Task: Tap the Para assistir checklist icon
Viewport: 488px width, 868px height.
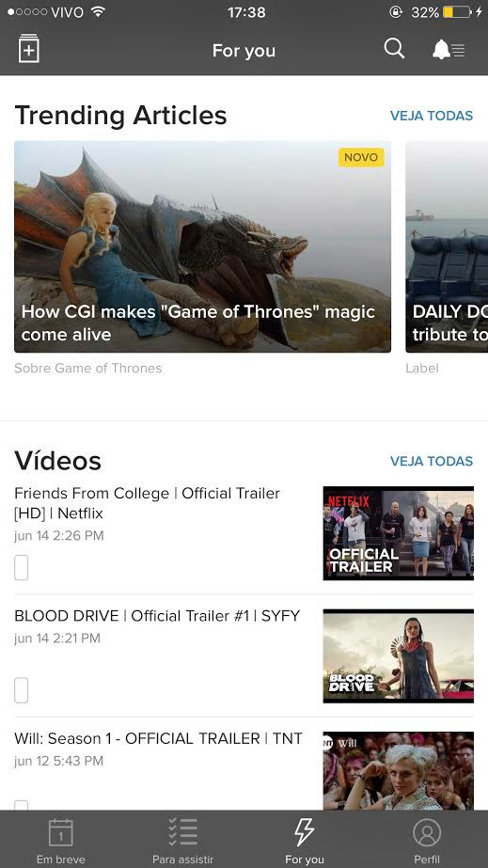Action: (182, 832)
